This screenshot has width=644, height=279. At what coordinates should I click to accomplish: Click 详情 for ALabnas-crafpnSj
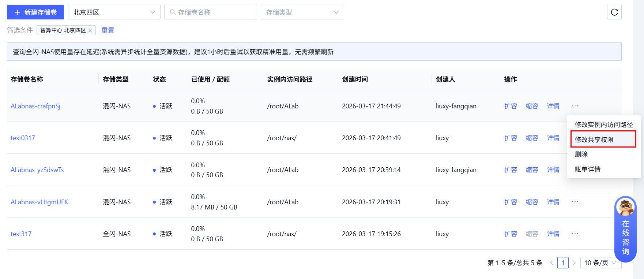point(553,106)
